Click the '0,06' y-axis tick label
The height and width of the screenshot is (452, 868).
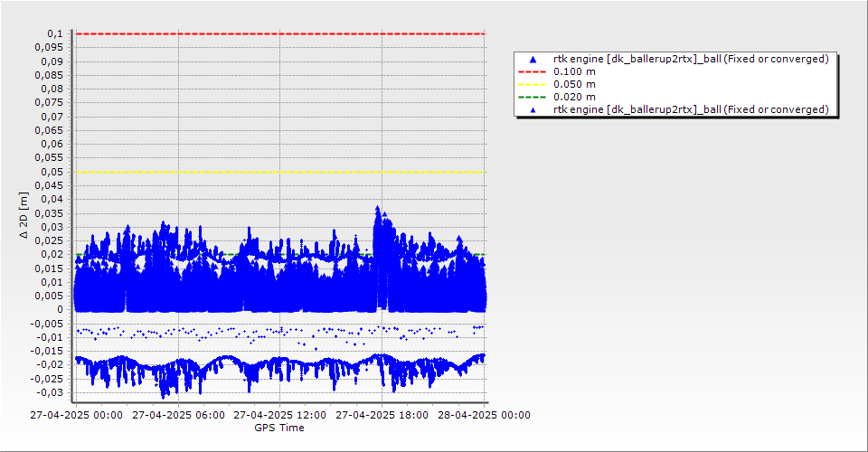52,145
